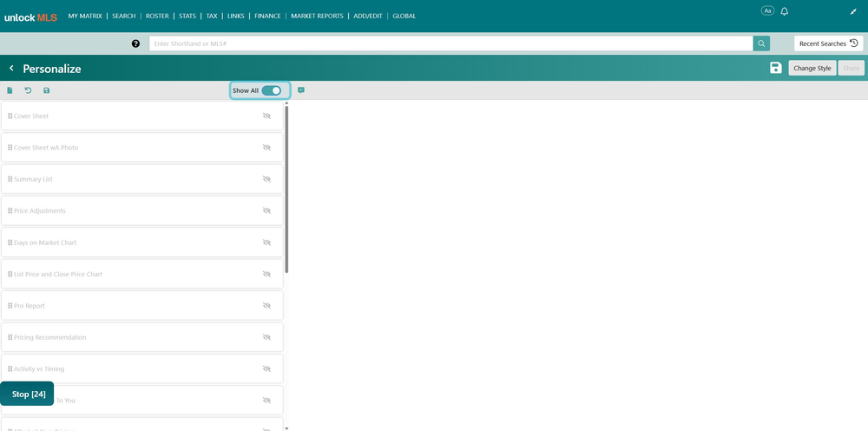Select the Cover Sheet wA Photo row
Viewport: 868px width, 431px height.
click(x=142, y=148)
